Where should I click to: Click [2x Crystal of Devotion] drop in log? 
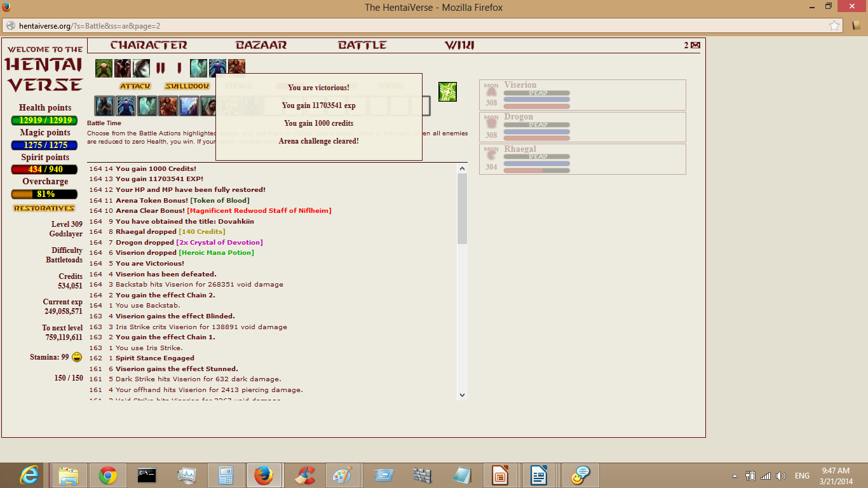tap(219, 242)
